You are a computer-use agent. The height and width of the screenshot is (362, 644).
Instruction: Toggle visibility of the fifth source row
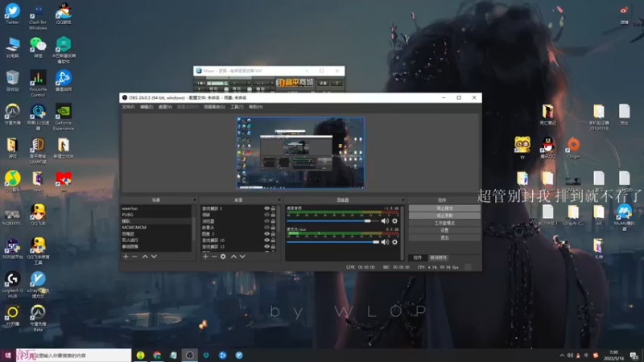(266, 234)
